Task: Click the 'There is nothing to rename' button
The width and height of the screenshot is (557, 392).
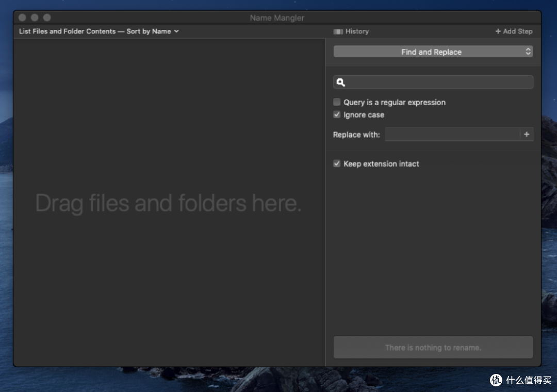Action: click(x=433, y=347)
